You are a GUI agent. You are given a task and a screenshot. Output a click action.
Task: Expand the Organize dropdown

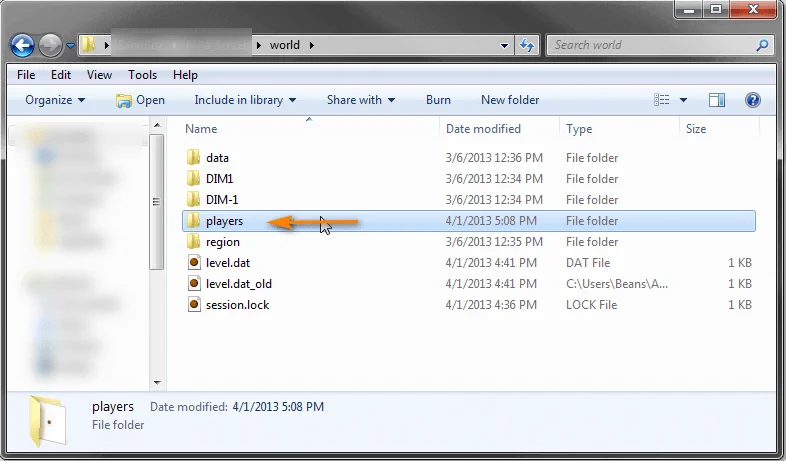55,100
